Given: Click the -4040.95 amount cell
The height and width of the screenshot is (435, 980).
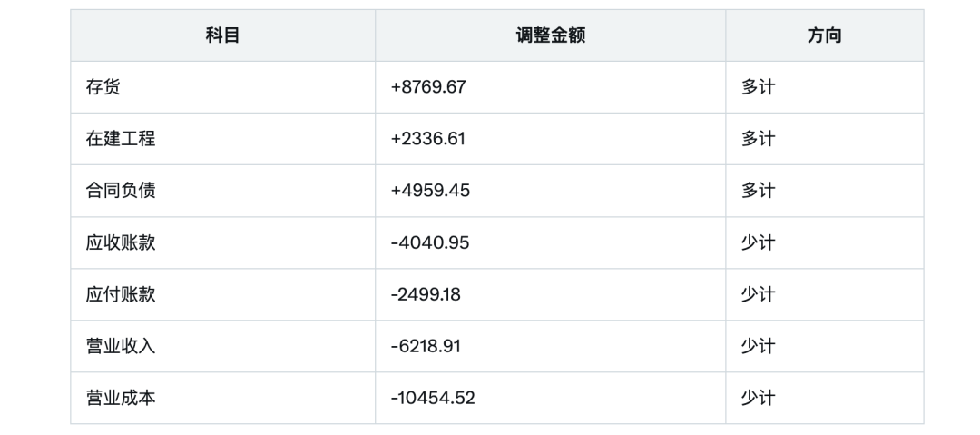Looking at the screenshot, I should (430, 242).
